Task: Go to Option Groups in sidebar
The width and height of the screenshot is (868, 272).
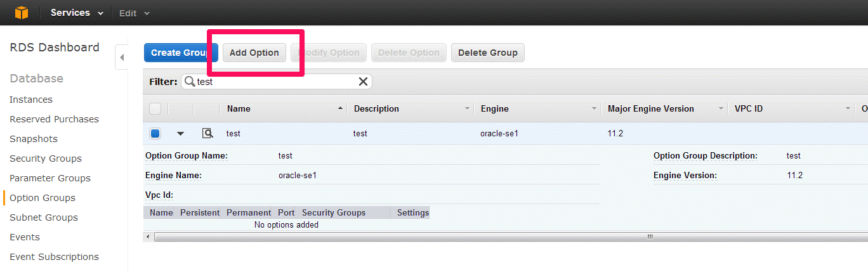Action: [43, 198]
